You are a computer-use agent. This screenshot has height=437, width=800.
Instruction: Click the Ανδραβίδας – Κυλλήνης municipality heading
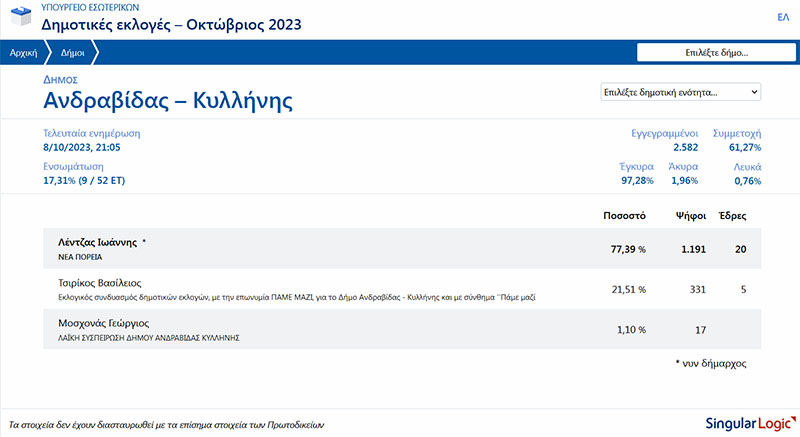coord(168,100)
